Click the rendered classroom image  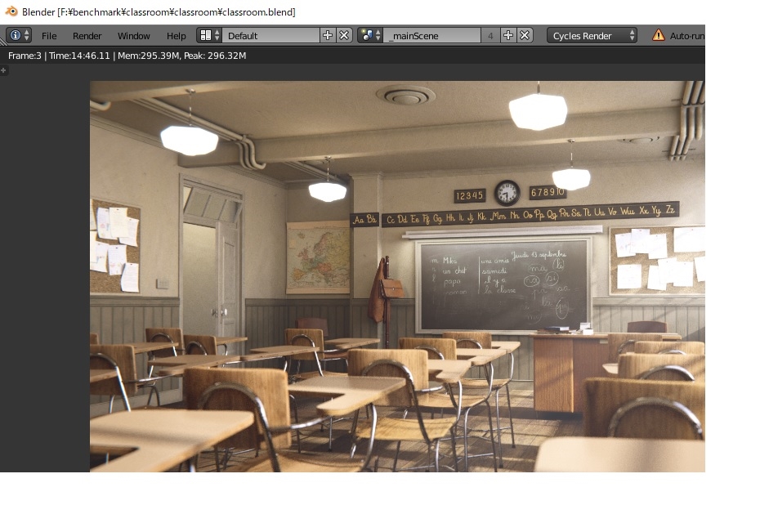[x=397, y=276]
